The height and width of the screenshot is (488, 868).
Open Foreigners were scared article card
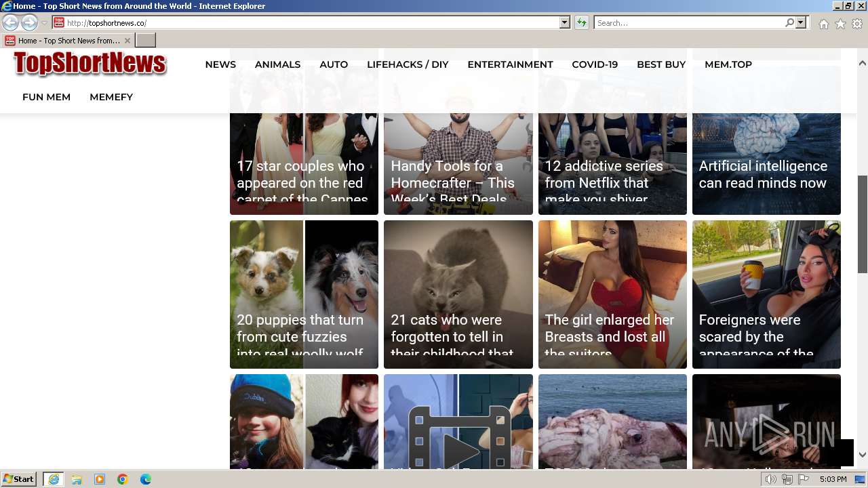766,294
